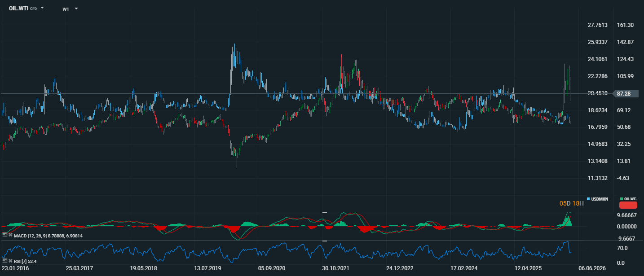Open RSI indicator settings menu icon
Screen dimensions: 644x276
tap(4, 260)
